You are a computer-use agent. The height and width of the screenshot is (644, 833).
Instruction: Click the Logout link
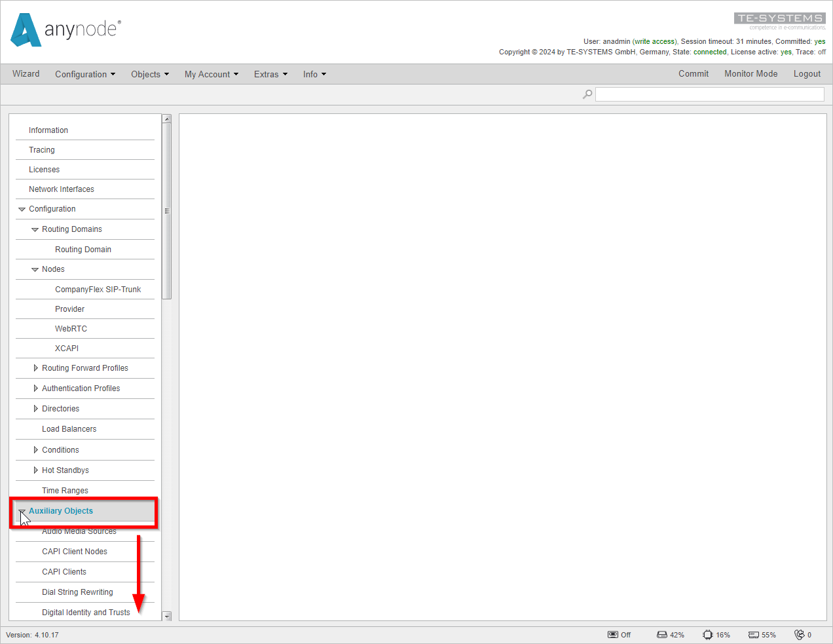[x=807, y=74]
